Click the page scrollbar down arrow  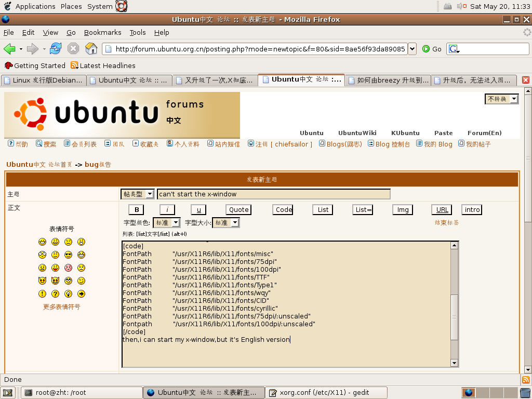[528, 369]
